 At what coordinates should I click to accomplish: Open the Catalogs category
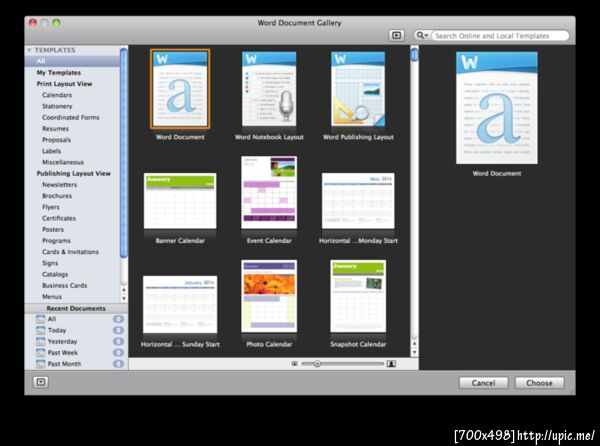55,274
